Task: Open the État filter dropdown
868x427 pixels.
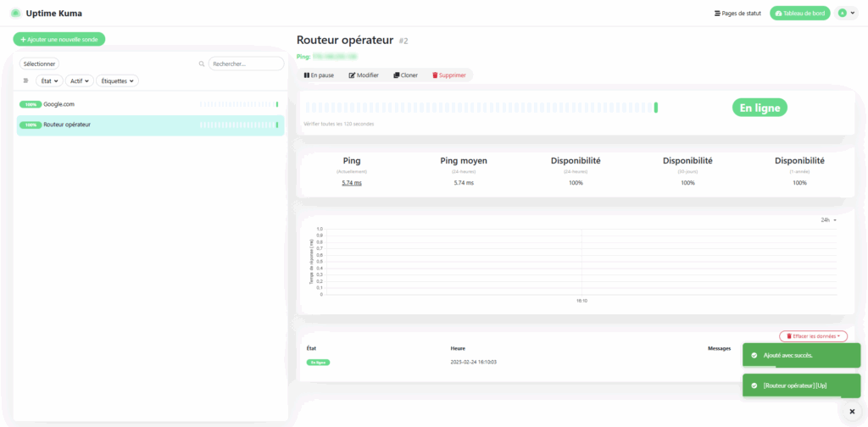Action: pos(51,81)
